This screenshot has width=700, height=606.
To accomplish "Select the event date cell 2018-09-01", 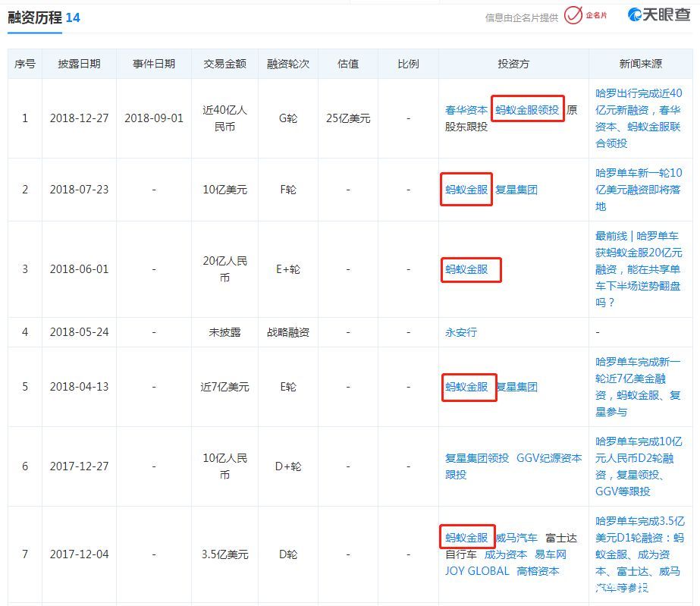I will tap(153, 118).
